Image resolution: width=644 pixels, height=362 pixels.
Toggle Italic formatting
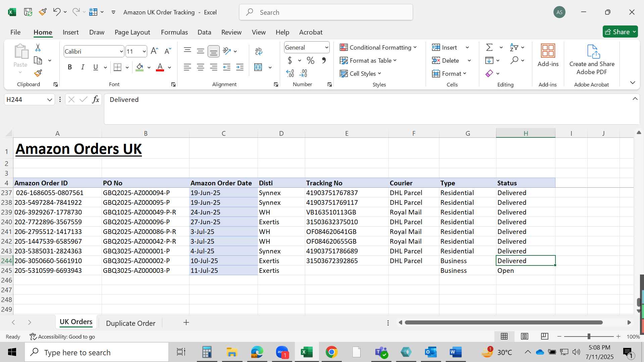click(x=83, y=67)
